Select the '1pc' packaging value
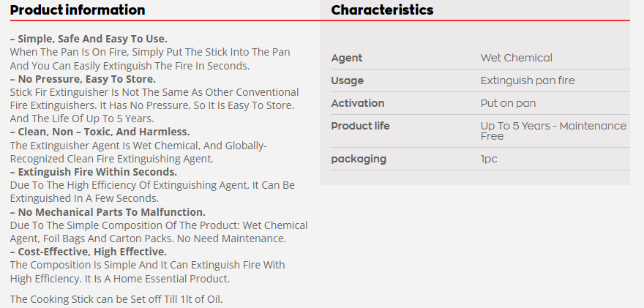This screenshot has height=308, width=644. coord(489,159)
